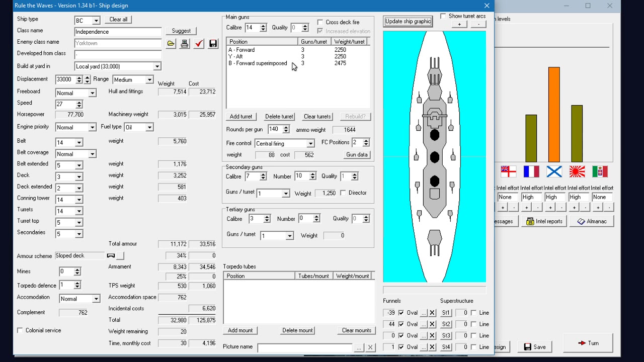644x362 pixels.
Task: Open the Accomodation dropdown
Action: pyautogui.click(x=96, y=299)
